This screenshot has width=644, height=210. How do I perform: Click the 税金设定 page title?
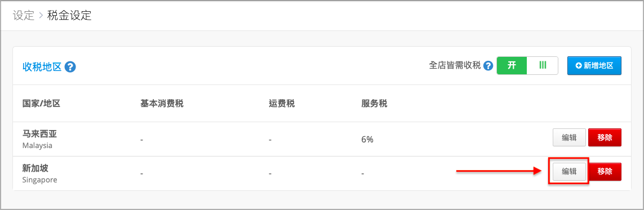pyautogui.click(x=69, y=16)
